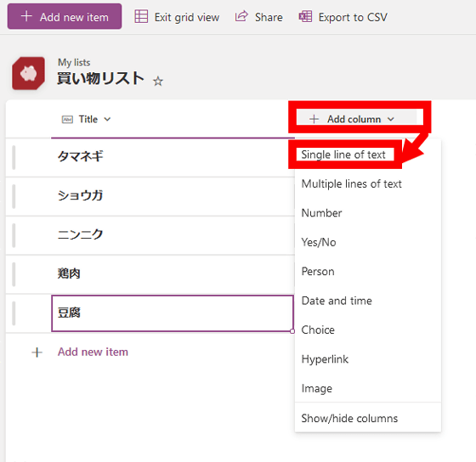
Task: Favorite the list with the star icon
Action: tap(158, 82)
